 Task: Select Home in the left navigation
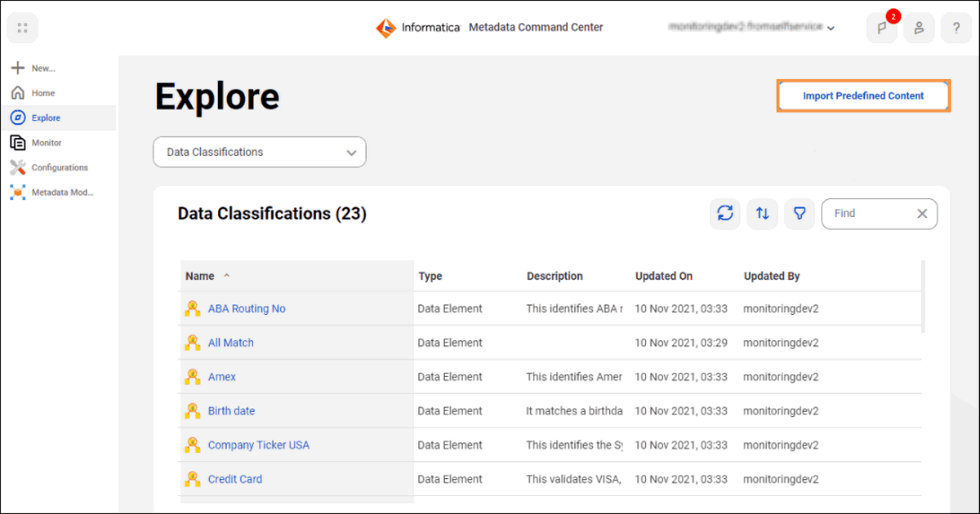(x=43, y=93)
